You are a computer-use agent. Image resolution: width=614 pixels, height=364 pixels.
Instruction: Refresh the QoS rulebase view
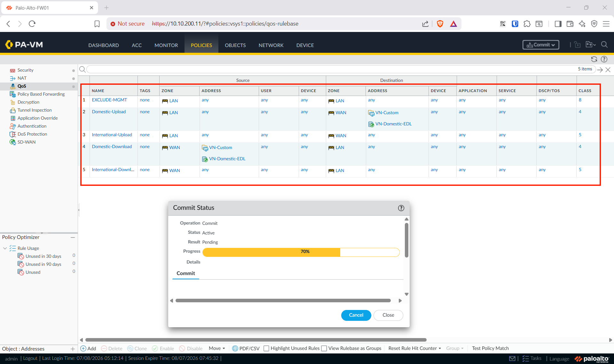(x=594, y=59)
